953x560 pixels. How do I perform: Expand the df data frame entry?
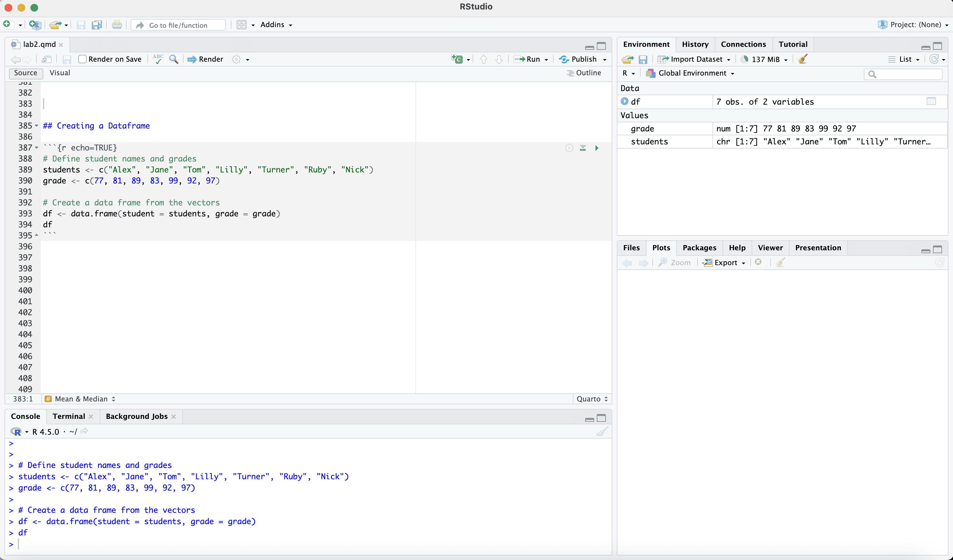click(x=624, y=101)
